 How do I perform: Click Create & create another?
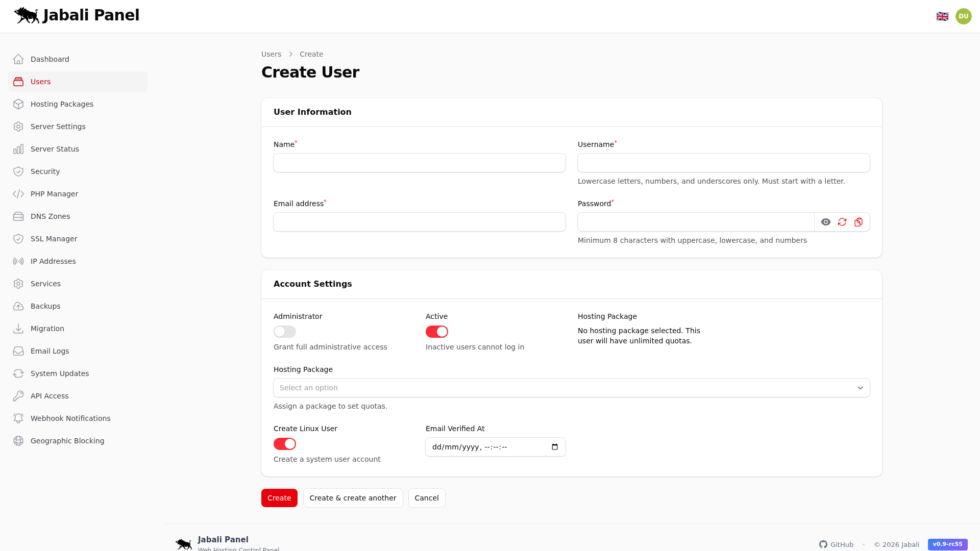coord(353,497)
